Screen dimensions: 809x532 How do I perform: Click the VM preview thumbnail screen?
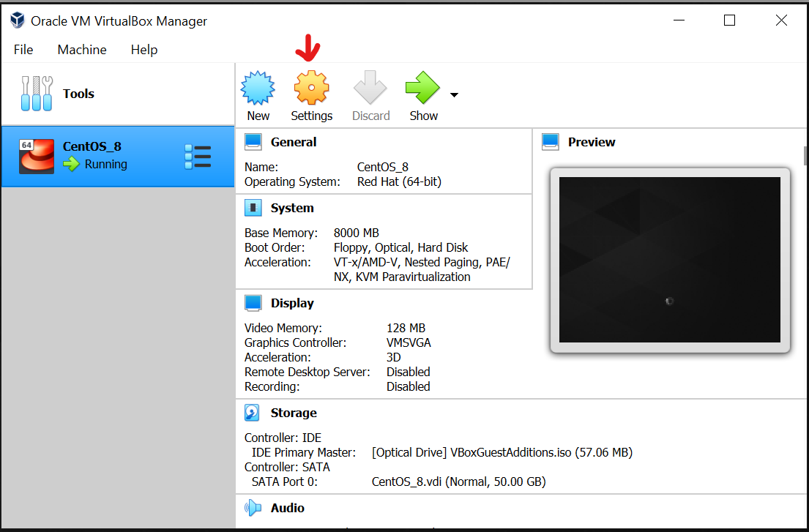670,260
